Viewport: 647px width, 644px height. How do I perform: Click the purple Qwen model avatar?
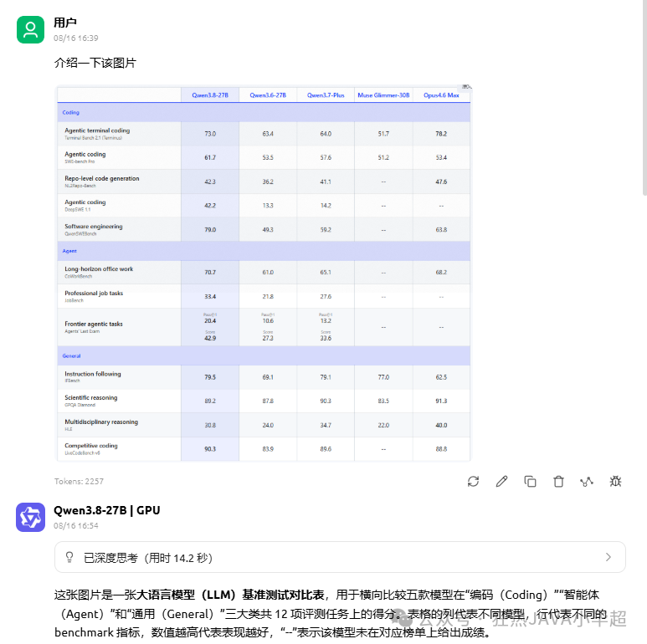click(30, 517)
